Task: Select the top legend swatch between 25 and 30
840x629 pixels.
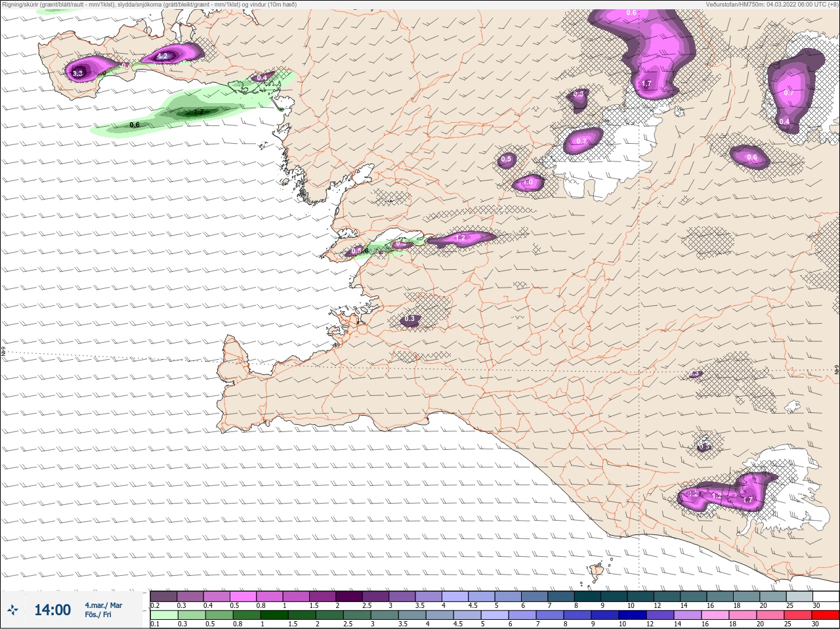Action: click(x=799, y=596)
